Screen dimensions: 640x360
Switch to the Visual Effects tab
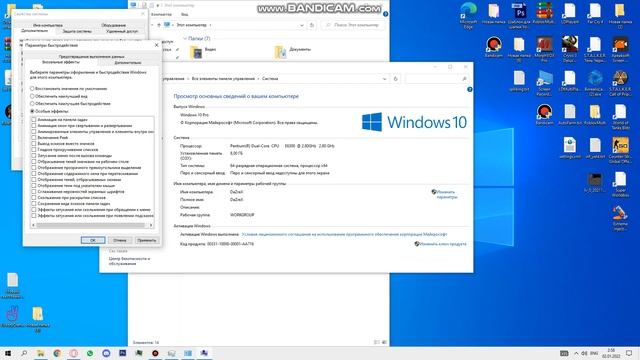(x=61, y=62)
